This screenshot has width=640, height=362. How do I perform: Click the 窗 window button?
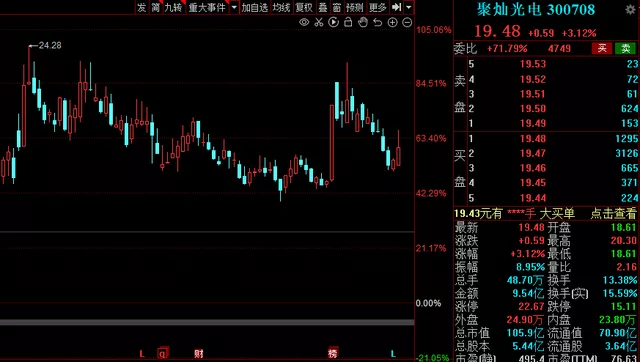[x=337, y=7]
